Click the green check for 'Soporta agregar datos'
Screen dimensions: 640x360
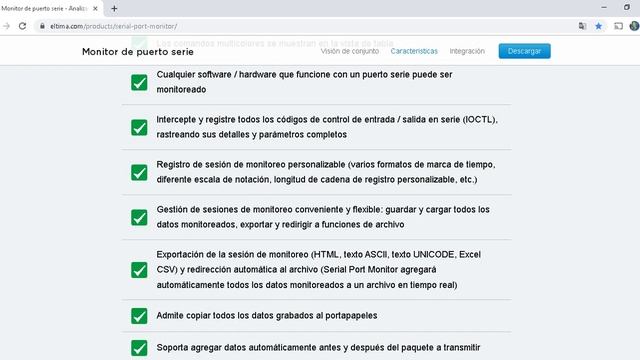(x=139, y=348)
